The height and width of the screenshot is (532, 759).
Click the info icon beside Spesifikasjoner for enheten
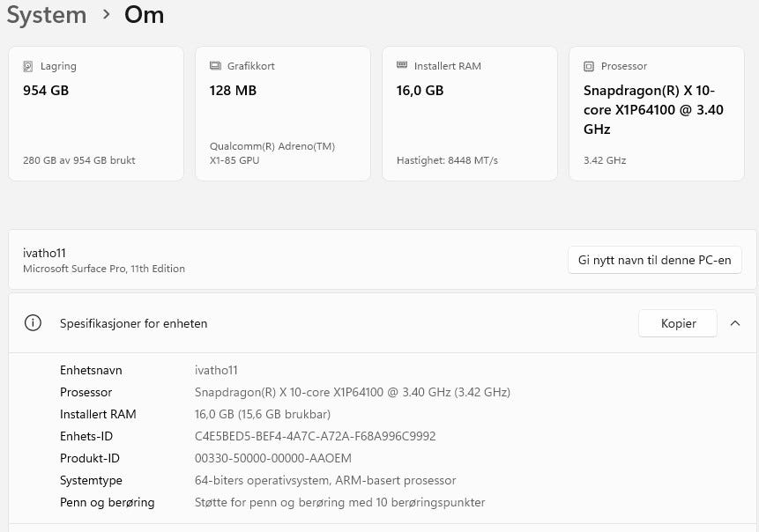[33, 323]
